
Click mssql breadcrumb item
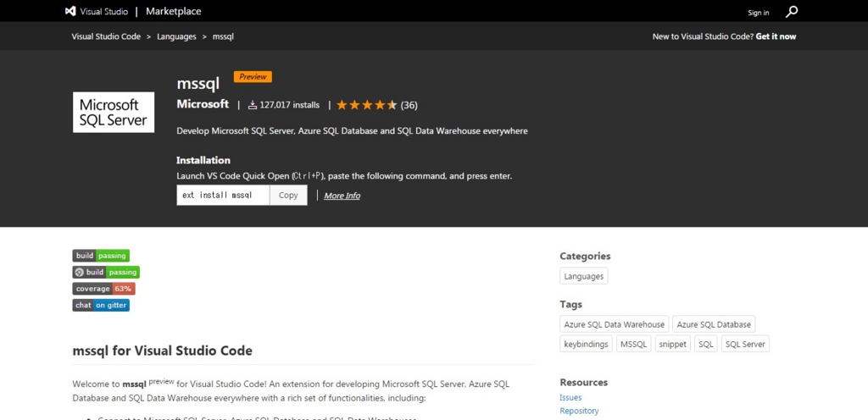pos(223,36)
